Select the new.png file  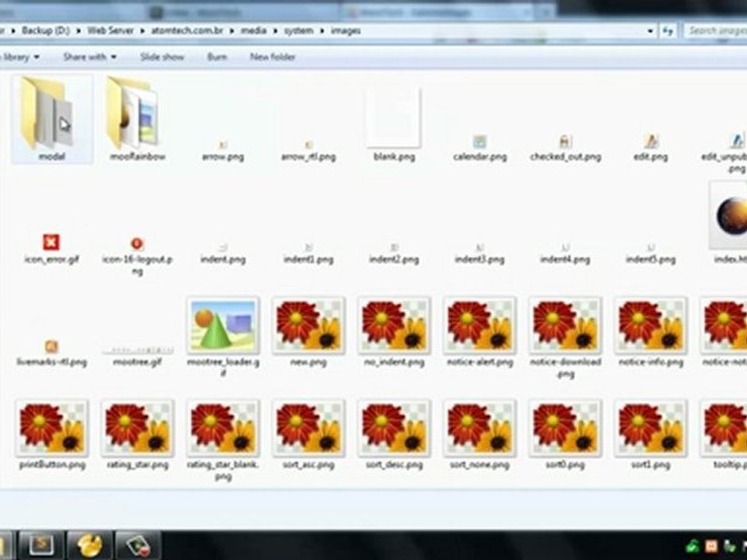pos(309,332)
